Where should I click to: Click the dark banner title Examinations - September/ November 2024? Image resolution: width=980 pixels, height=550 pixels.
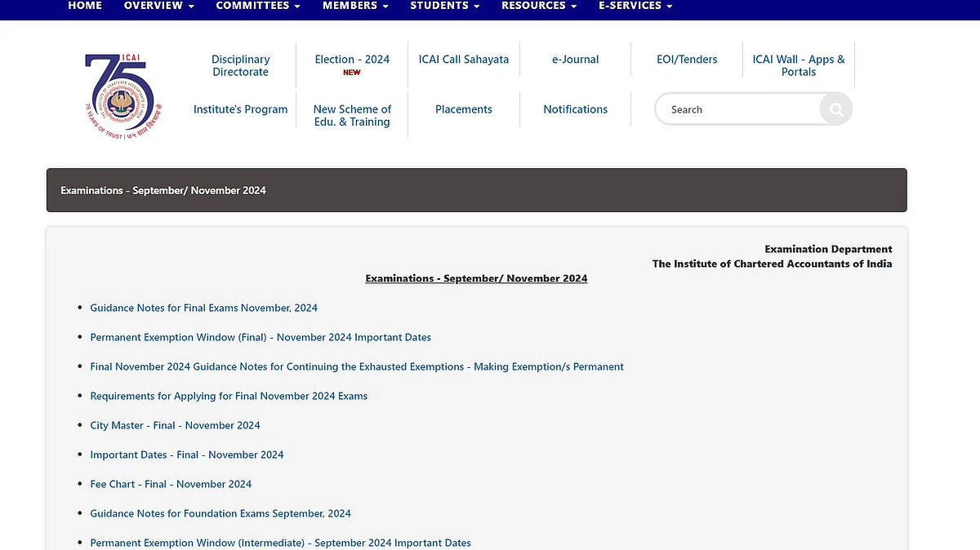click(x=163, y=190)
